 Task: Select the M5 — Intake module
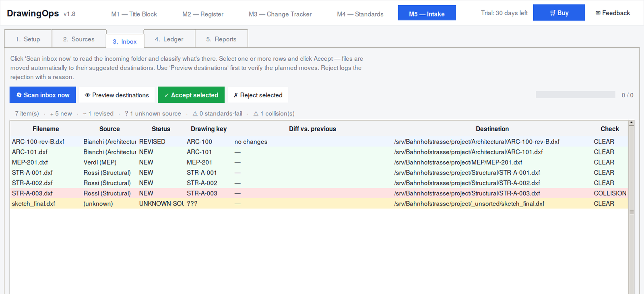tap(427, 13)
